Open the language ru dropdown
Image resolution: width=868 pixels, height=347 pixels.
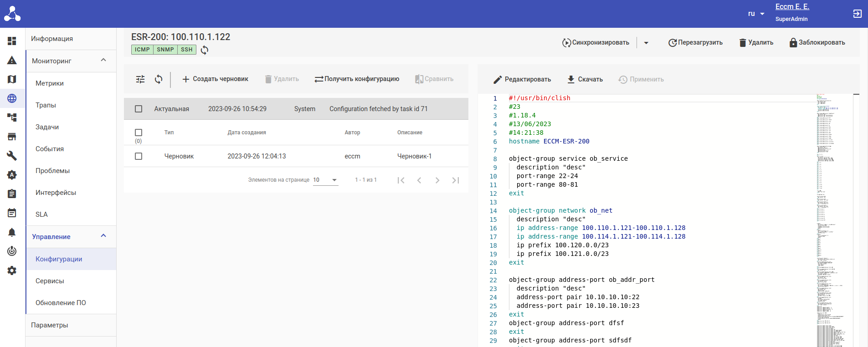[x=756, y=14]
